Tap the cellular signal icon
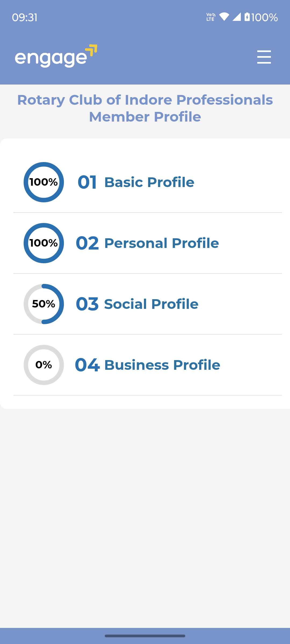This screenshot has height=644, width=290. click(237, 17)
